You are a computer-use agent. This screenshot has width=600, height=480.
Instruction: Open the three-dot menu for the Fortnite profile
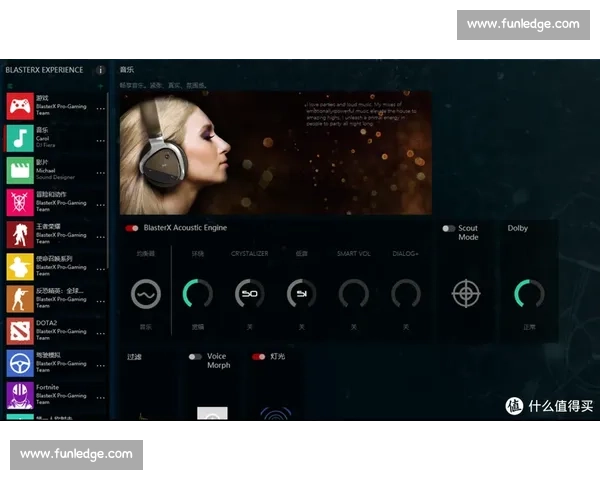[101, 398]
